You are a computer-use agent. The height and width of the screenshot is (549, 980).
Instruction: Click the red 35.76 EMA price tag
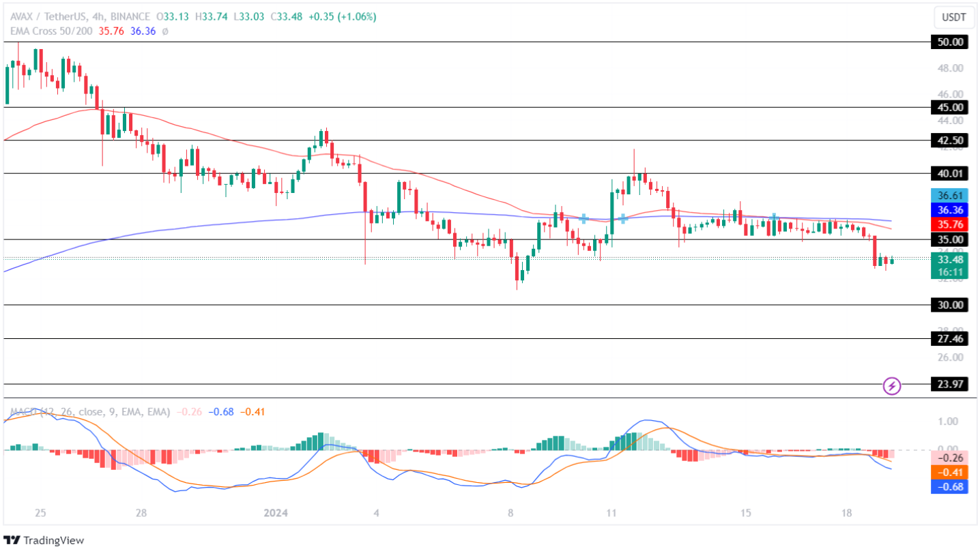(x=950, y=224)
